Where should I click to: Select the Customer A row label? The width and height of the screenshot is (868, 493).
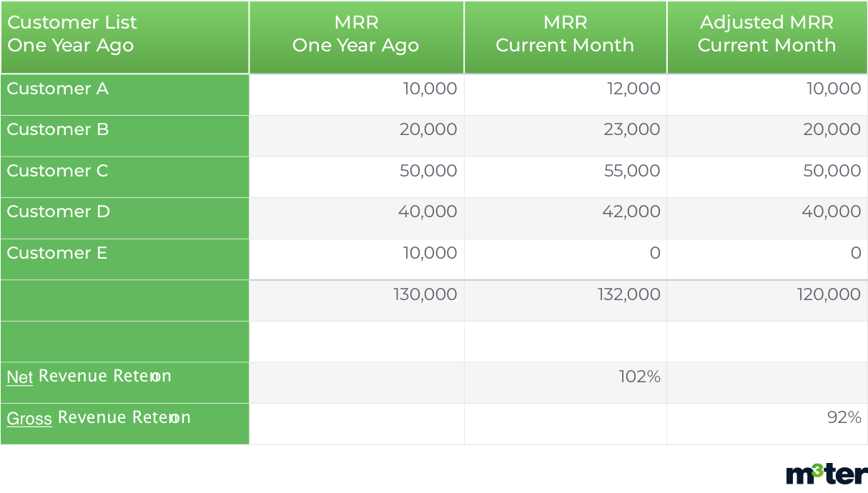click(x=58, y=89)
